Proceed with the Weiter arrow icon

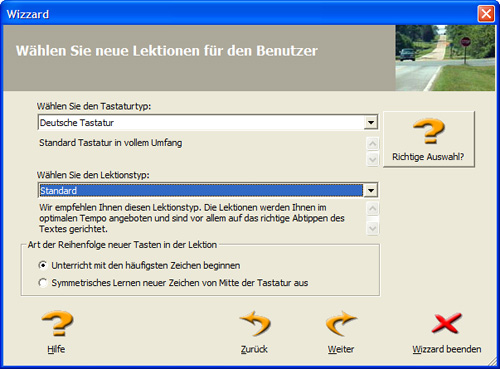click(x=341, y=323)
